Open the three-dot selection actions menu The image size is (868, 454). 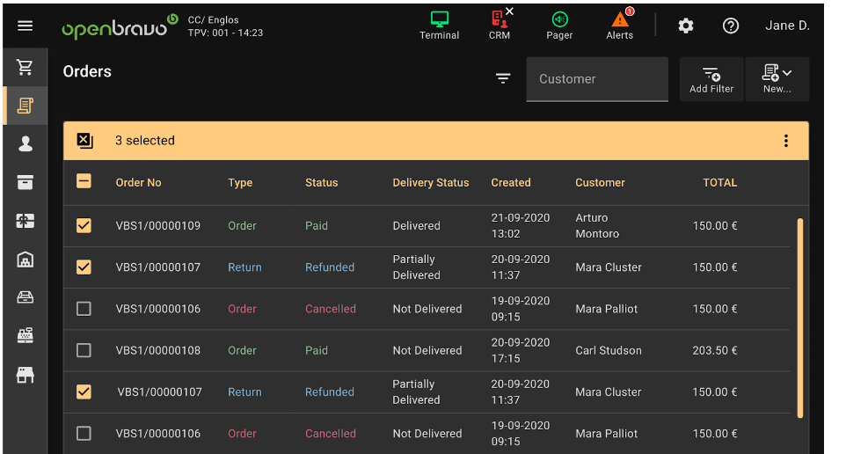coord(785,141)
